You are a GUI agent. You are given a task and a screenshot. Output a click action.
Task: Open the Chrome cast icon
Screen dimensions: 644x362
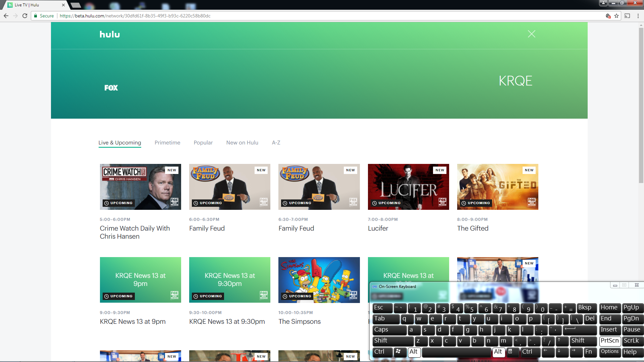coord(627,16)
